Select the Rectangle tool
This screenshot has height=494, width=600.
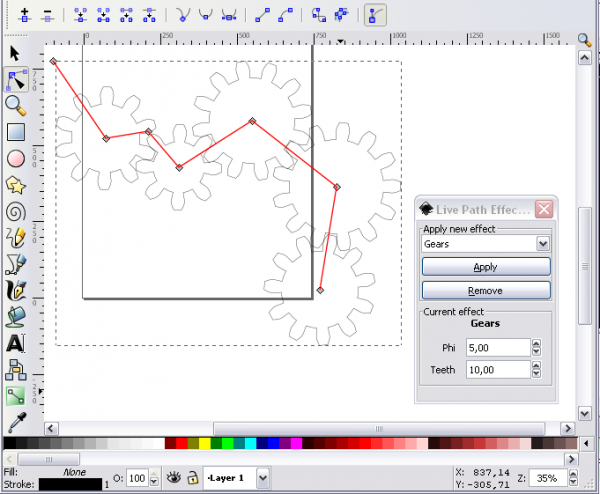pos(16,132)
